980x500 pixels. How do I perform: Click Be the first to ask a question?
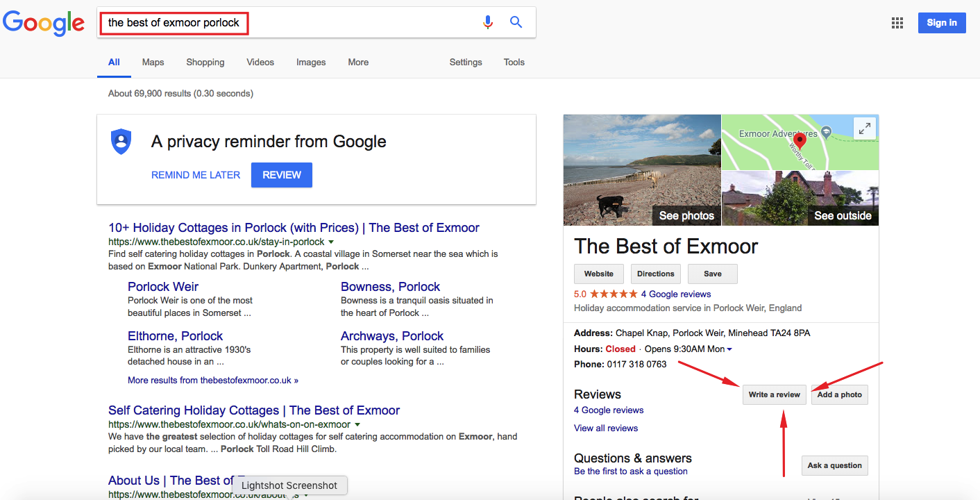pyautogui.click(x=631, y=472)
